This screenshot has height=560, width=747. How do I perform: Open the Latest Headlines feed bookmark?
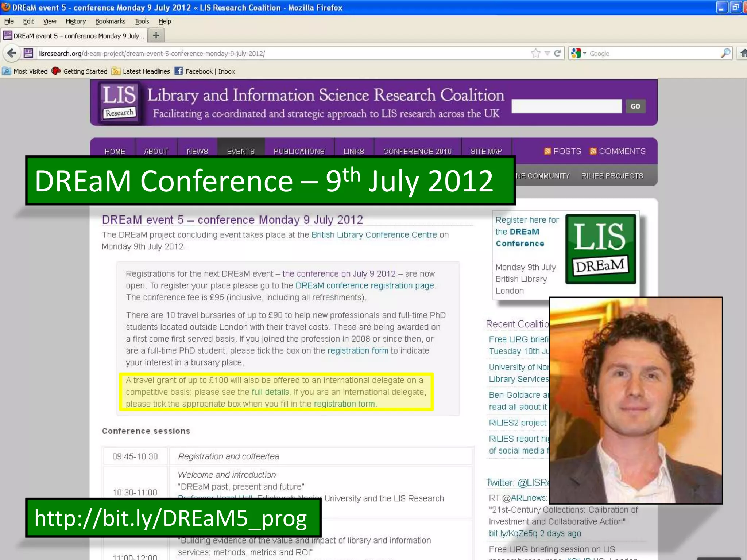(141, 71)
